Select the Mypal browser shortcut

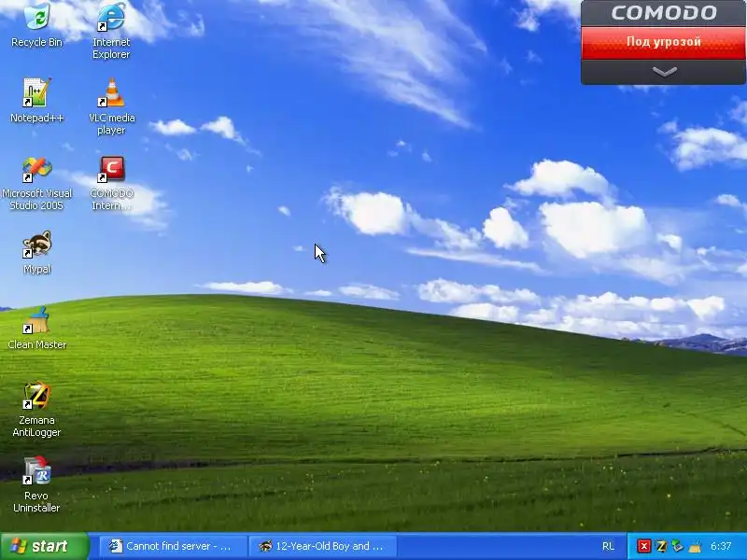coord(36,253)
